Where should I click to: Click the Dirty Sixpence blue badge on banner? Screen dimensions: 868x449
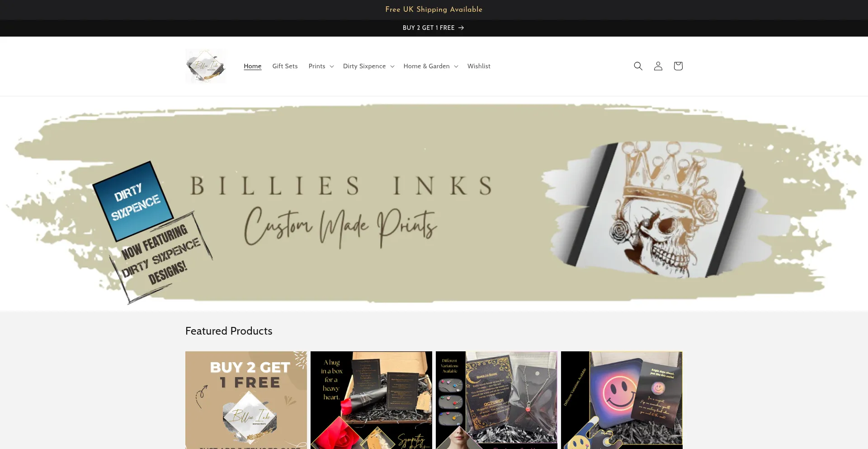(x=133, y=201)
